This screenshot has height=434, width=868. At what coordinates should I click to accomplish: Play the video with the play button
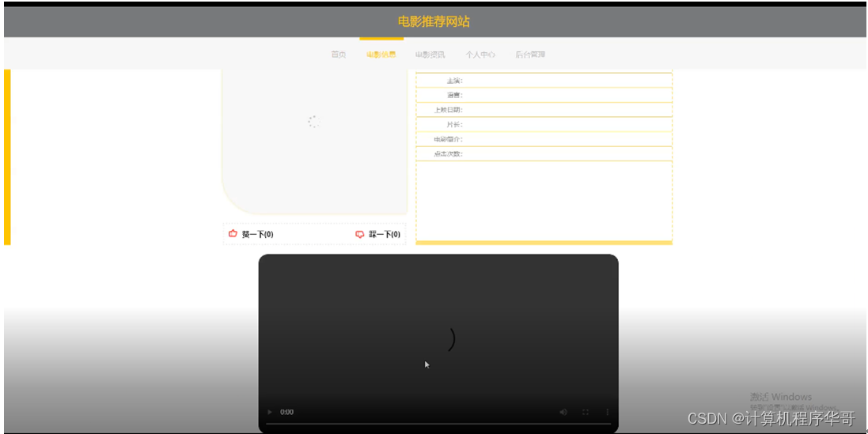pyautogui.click(x=270, y=412)
